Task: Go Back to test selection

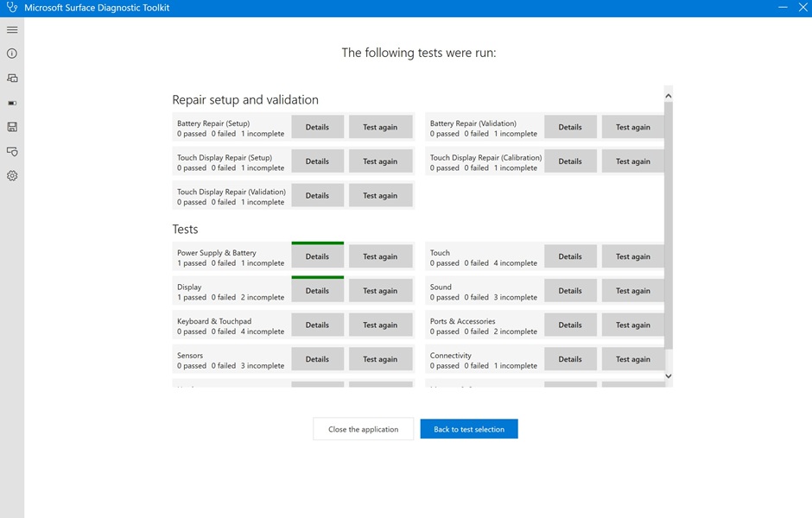Action: (x=469, y=429)
